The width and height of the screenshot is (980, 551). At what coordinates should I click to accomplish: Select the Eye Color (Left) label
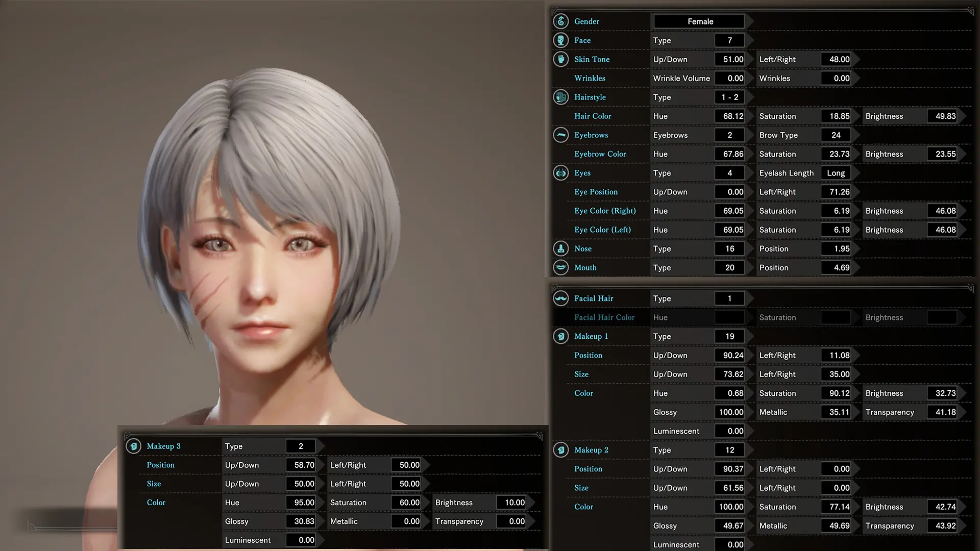pos(602,230)
